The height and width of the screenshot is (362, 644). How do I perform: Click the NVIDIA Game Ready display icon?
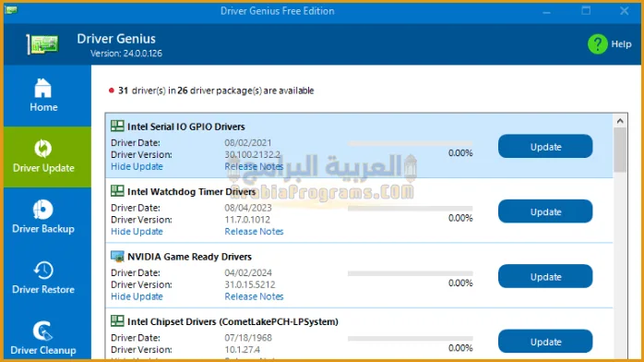tap(117, 257)
